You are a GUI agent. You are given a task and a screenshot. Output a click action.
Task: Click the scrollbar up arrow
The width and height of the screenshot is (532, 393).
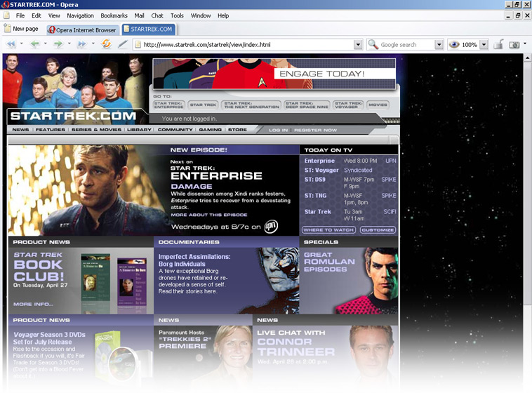527,58
